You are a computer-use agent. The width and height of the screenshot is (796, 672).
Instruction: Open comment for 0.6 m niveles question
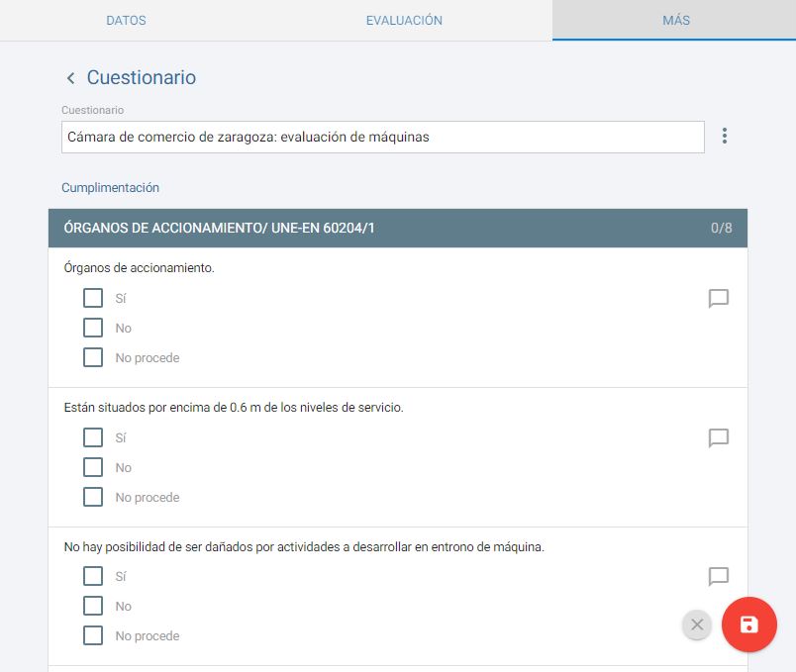click(719, 438)
